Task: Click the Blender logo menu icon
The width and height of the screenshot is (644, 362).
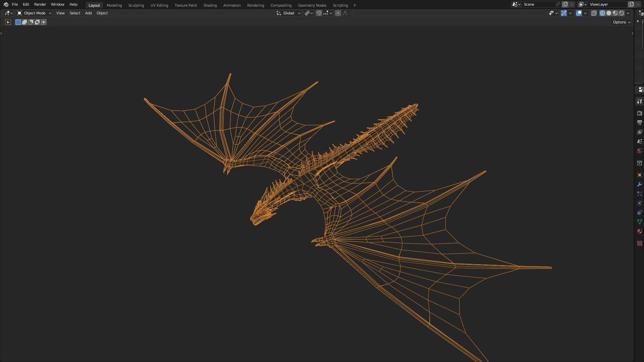Action: 6,4
